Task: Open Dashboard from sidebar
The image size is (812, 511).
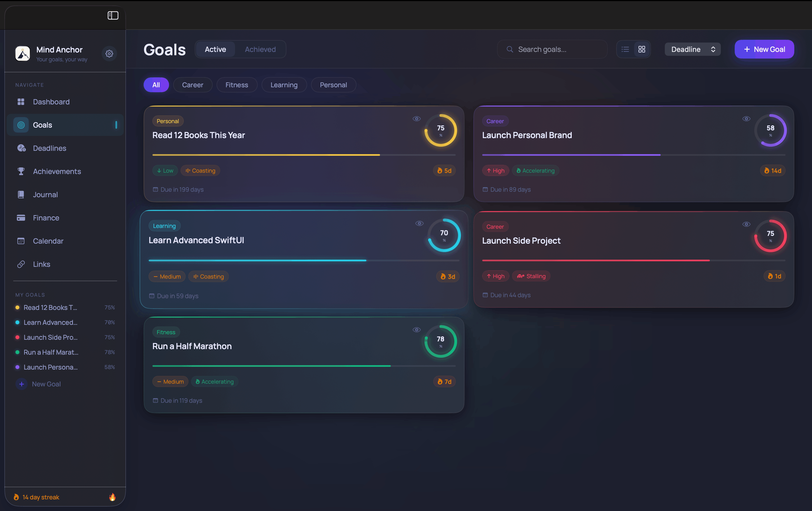Action: tap(65, 102)
